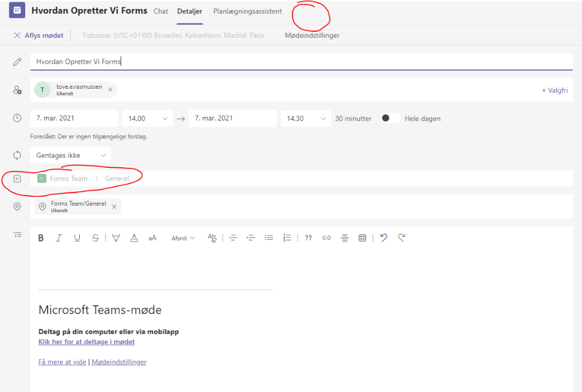
Task: Insert a numbered list
Action: pos(287,238)
